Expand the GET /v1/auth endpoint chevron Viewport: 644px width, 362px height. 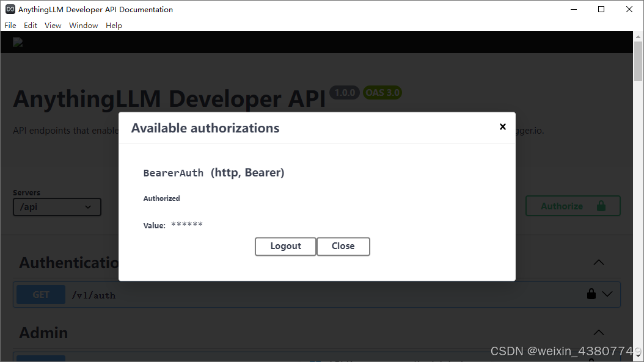point(607,294)
